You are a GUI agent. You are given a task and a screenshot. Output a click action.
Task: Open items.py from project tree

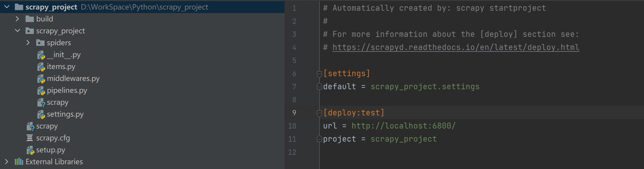[x=61, y=67]
